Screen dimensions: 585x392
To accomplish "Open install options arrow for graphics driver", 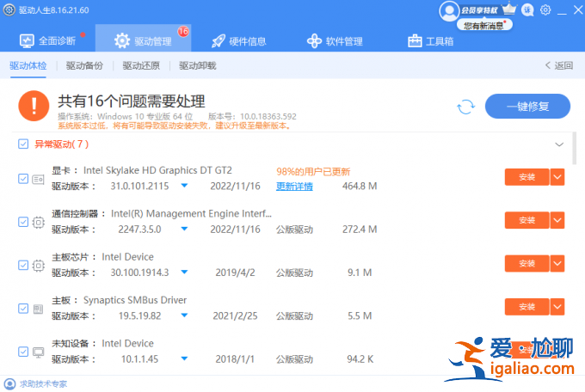I will 557,177.
